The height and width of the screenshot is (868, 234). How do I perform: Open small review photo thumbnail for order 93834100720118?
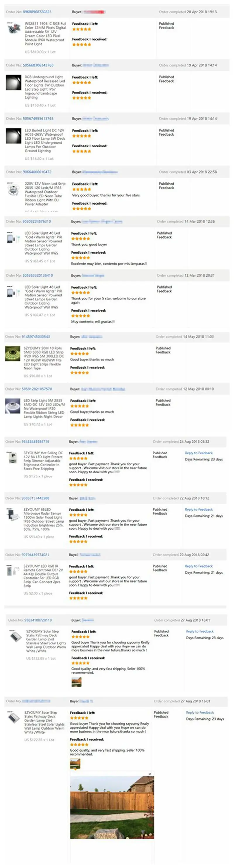[76, 682]
